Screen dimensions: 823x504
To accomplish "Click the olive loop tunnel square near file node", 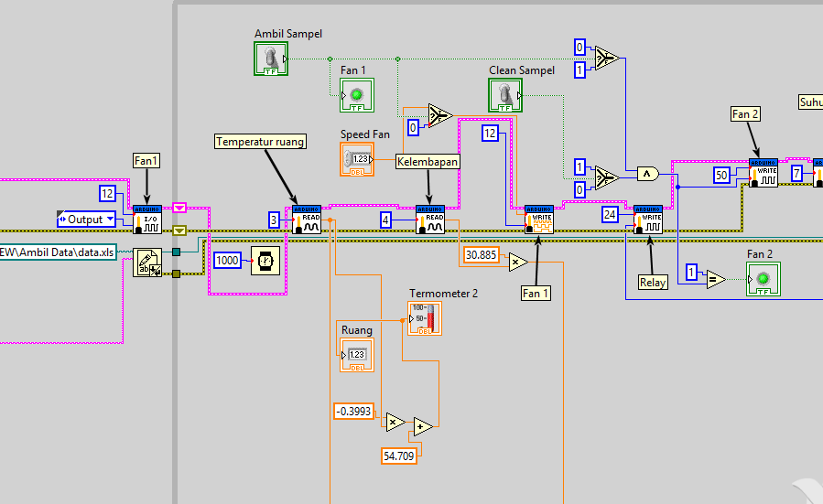I will [x=177, y=273].
